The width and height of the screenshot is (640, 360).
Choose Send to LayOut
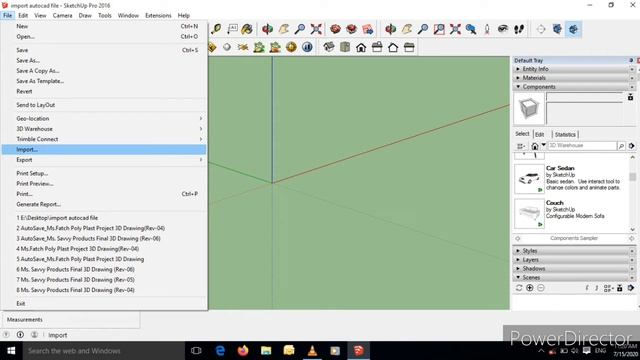pyautogui.click(x=104, y=105)
